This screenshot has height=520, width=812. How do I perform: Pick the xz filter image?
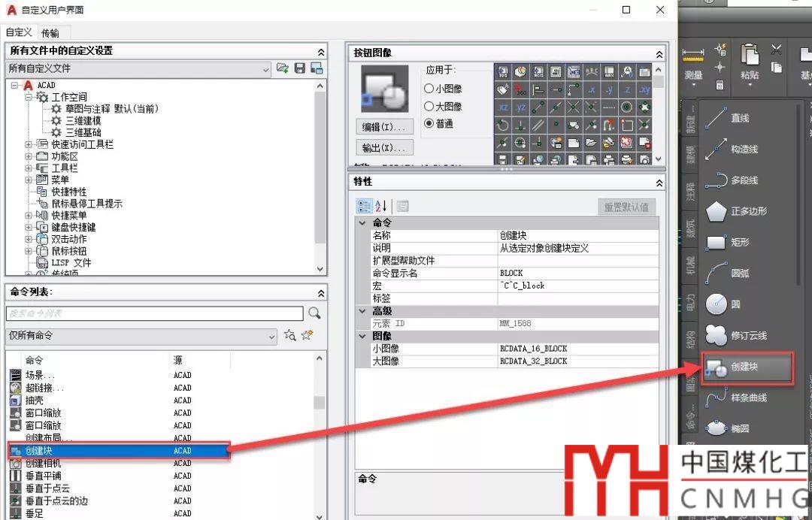503,107
